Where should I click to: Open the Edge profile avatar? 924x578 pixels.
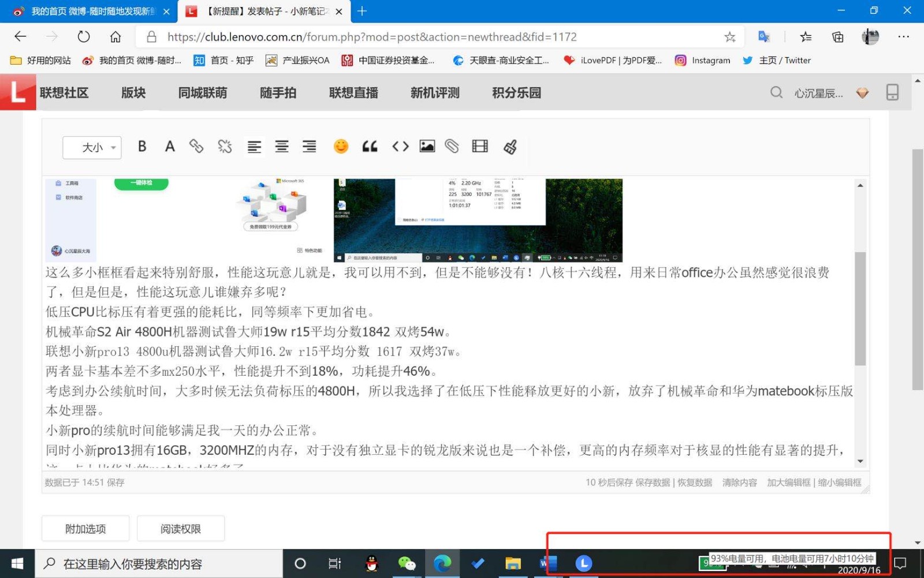coord(870,37)
